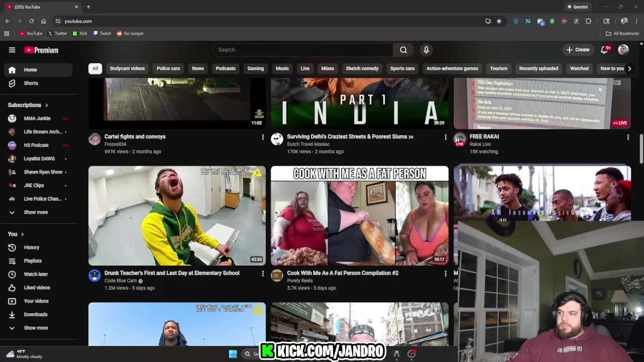This screenshot has width=644, height=362.
Task: Open options for Cook With Me compilation
Action: coord(445,274)
